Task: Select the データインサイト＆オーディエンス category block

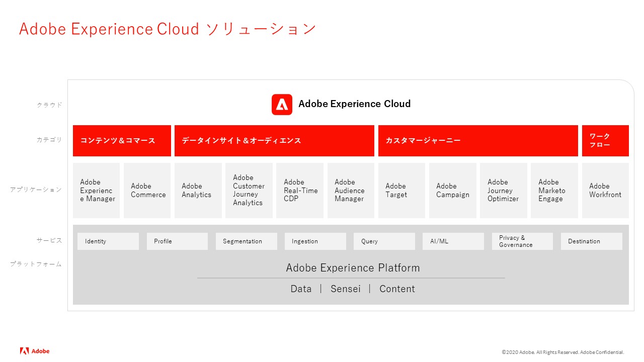Action: (x=274, y=141)
